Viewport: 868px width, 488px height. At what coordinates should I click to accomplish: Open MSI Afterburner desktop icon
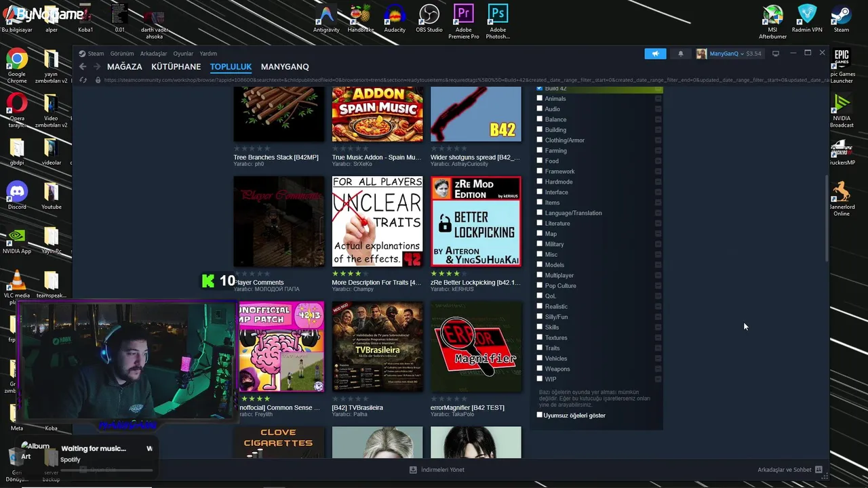(772, 22)
